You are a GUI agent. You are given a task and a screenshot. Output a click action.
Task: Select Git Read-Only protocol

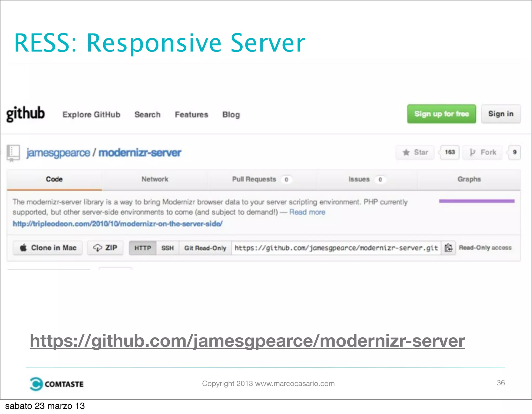click(205, 248)
